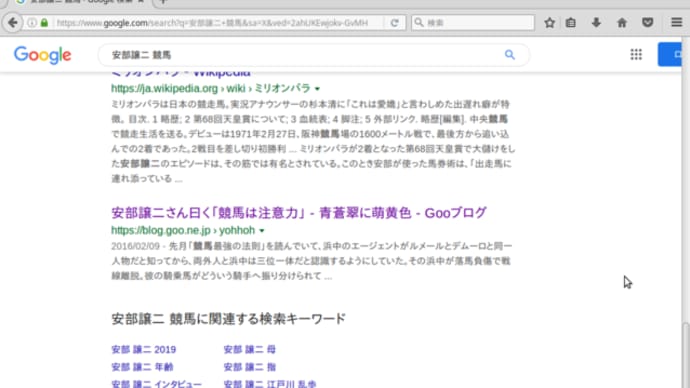
Task: Open the Firefox hamburger menu
Action: tap(677, 22)
